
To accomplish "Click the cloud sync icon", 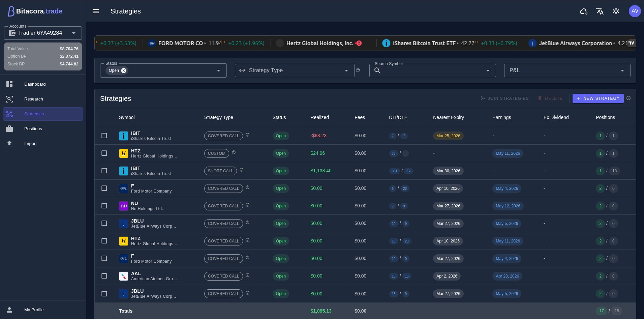I will [583, 11].
